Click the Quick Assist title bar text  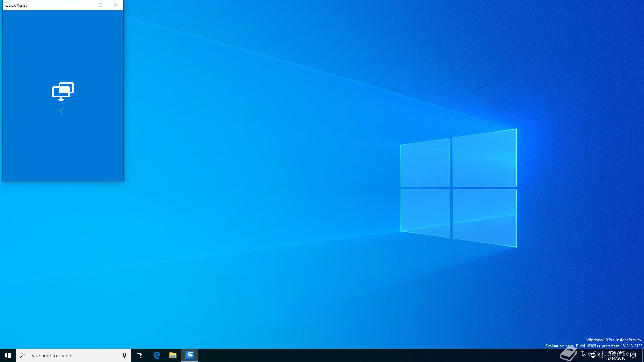pos(16,5)
